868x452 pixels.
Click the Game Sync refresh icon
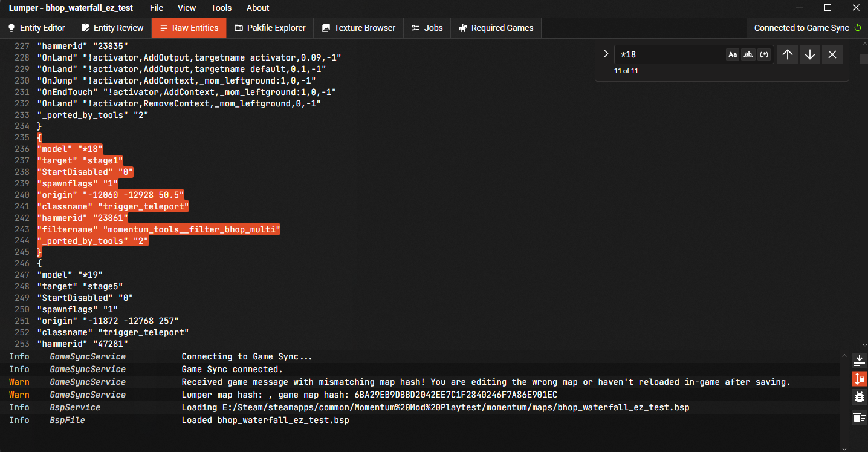[857, 28]
